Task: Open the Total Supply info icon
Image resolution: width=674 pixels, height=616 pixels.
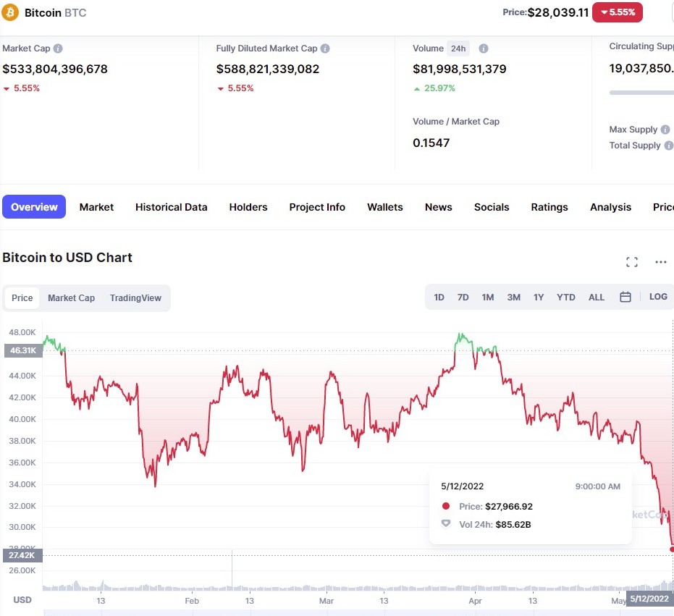Action: [x=669, y=145]
